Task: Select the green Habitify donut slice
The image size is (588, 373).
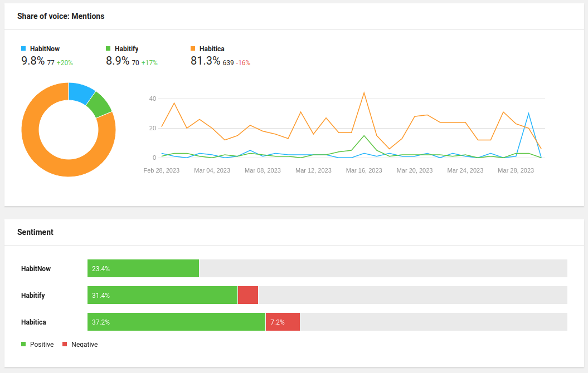Action: (x=100, y=105)
